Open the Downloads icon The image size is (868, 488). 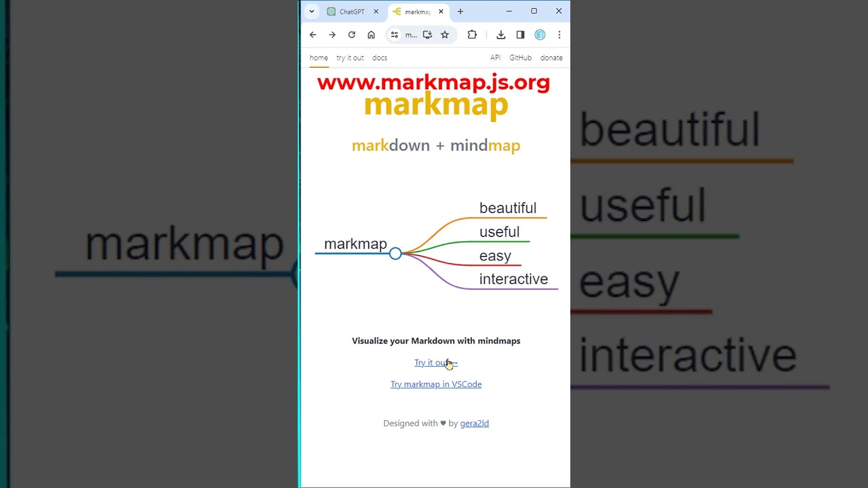(x=500, y=35)
